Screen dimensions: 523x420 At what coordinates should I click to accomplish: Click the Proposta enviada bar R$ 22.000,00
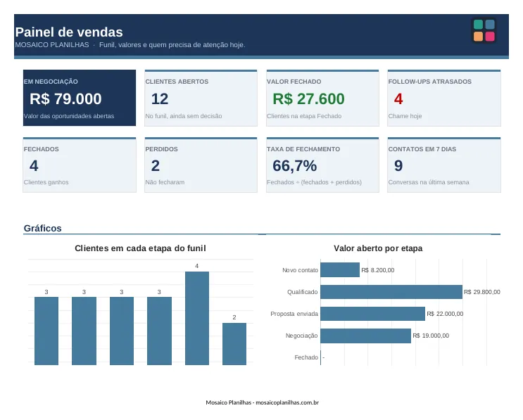372,314
